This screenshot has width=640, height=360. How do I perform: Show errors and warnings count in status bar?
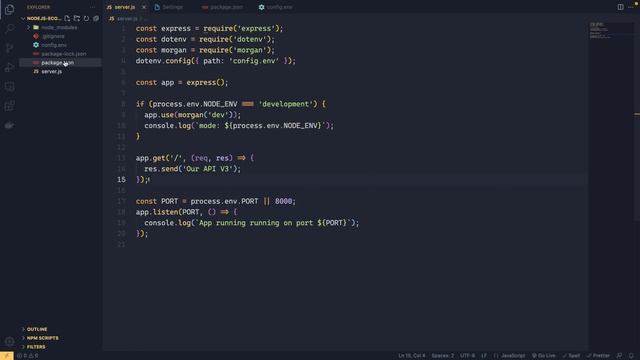(28, 356)
